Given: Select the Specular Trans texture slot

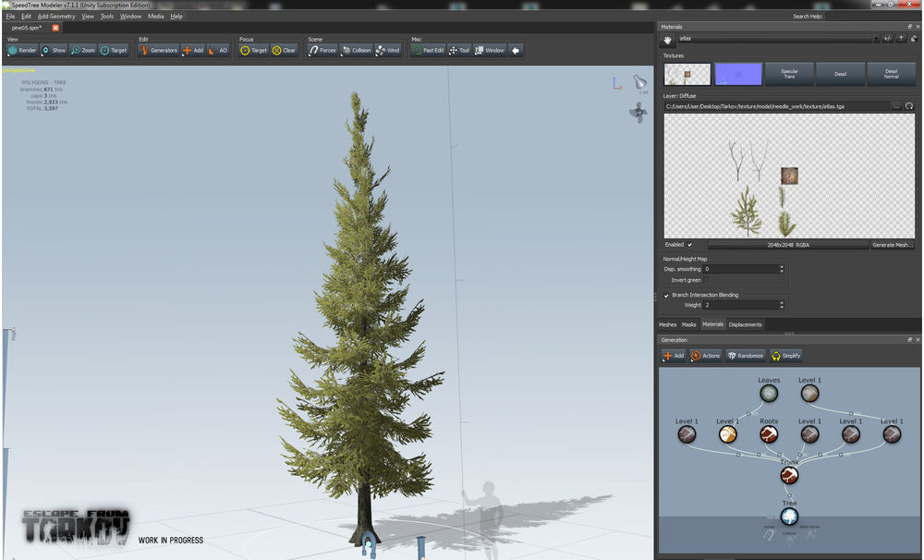Looking at the screenshot, I should (789, 74).
